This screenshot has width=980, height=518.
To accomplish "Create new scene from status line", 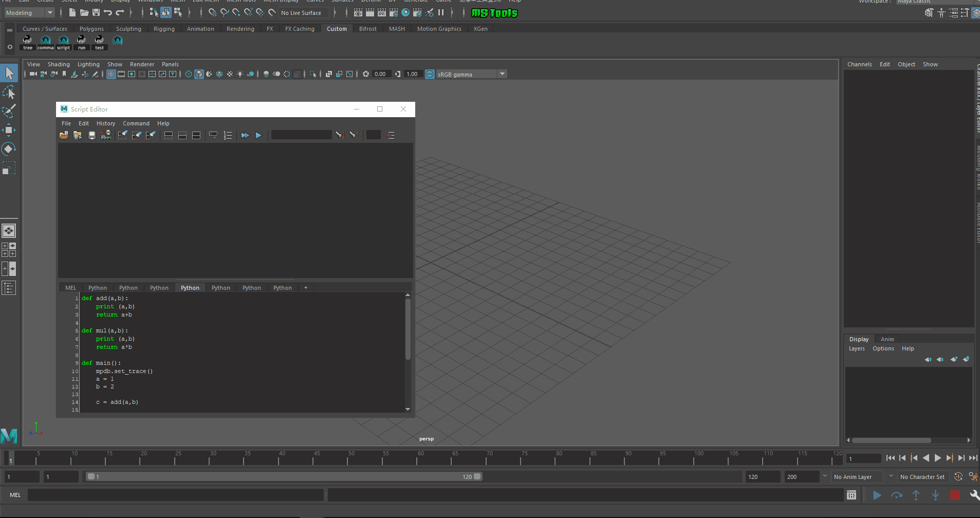I will click(x=72, y=12).
